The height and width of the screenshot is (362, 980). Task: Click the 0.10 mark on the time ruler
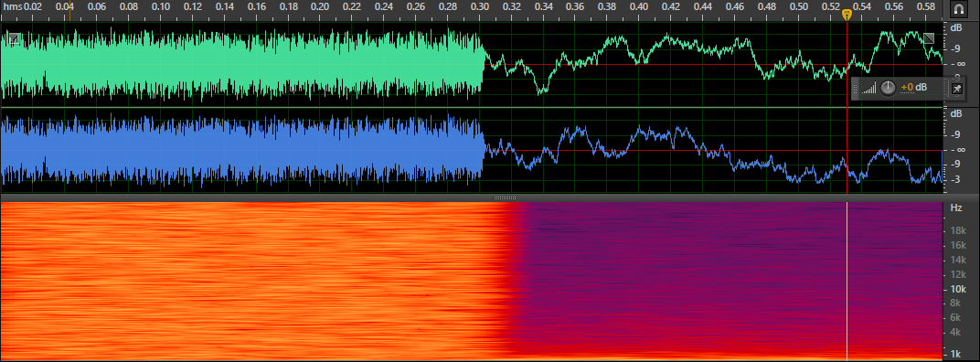point(161,6)
